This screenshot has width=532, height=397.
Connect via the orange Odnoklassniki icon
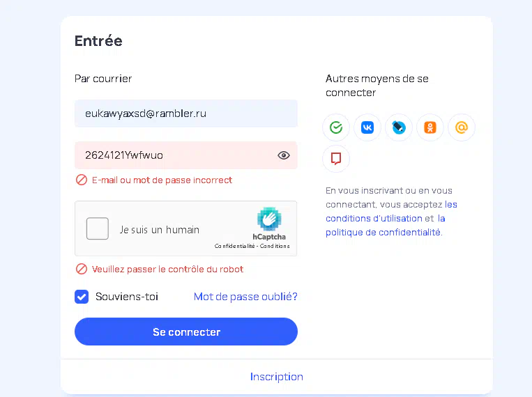[430, 127]
